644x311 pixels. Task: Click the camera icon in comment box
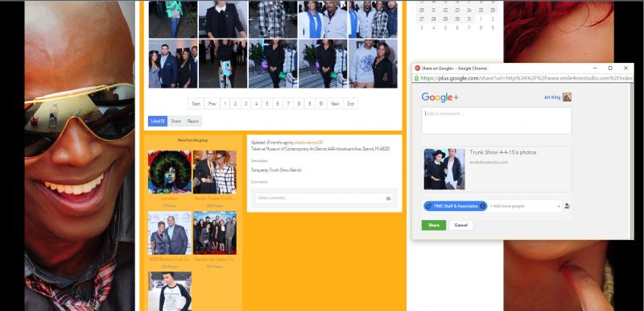coord(388,198)
